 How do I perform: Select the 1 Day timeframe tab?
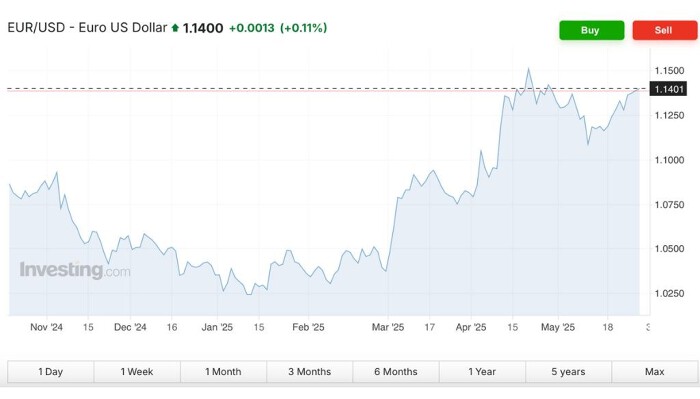click(x=50, y=372)
